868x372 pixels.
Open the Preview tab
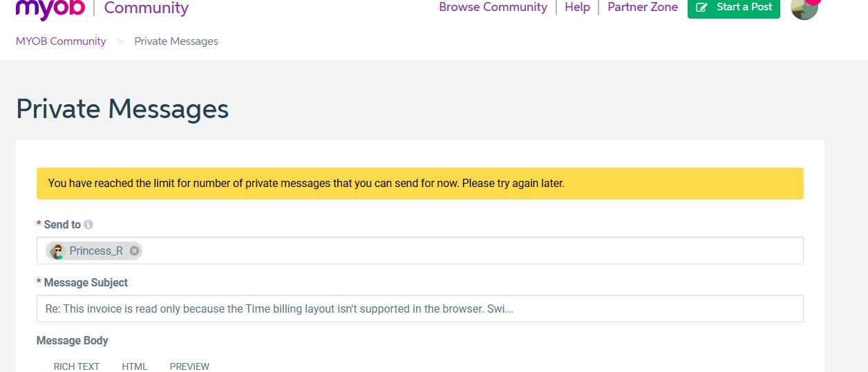(189, 366)
